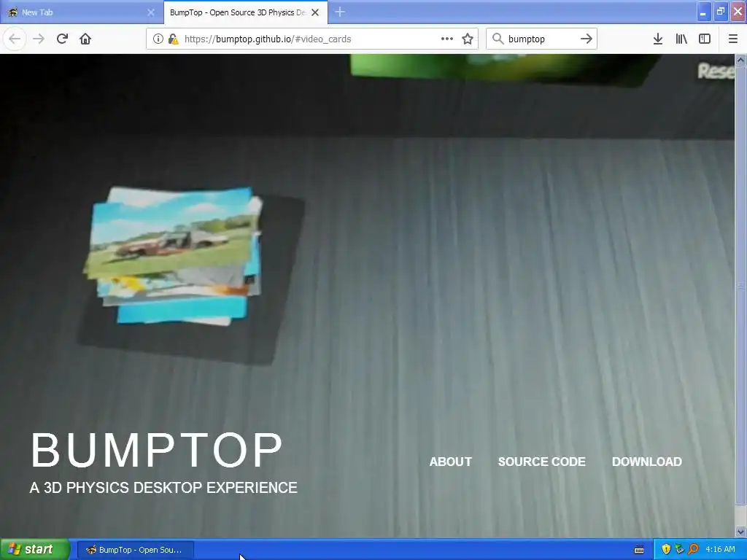Click the BUMPTOP heading text
The width and height of the screenshot is (747, 560).
157,450
